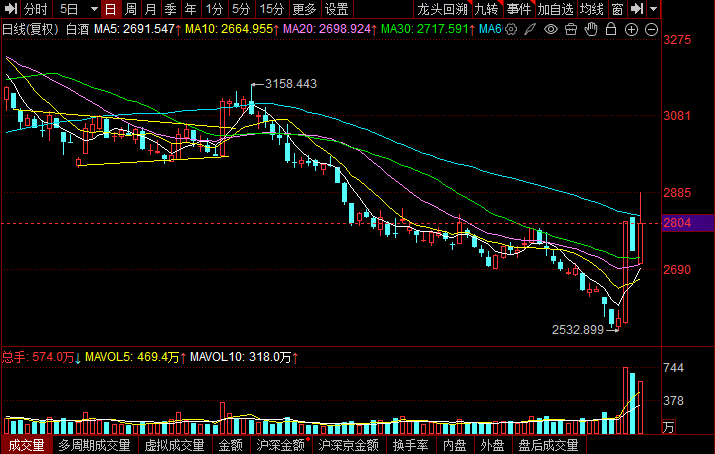Click the right panel expand arrow icon
The height and width of the screenshot is (454, 715).
[x=637, y=9]
